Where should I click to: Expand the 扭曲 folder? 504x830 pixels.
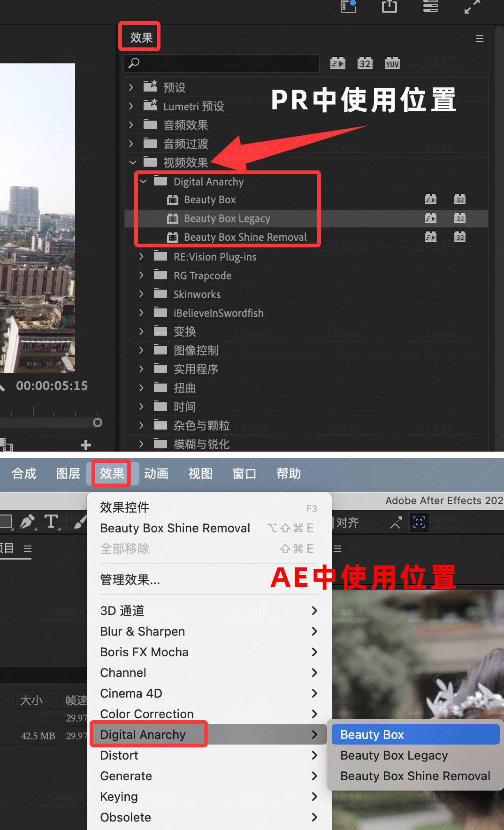[x=141, y=388]
